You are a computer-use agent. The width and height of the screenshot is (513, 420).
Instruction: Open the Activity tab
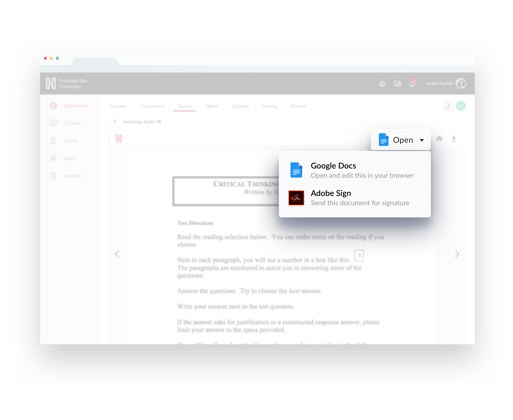click(x=270, y=106)
